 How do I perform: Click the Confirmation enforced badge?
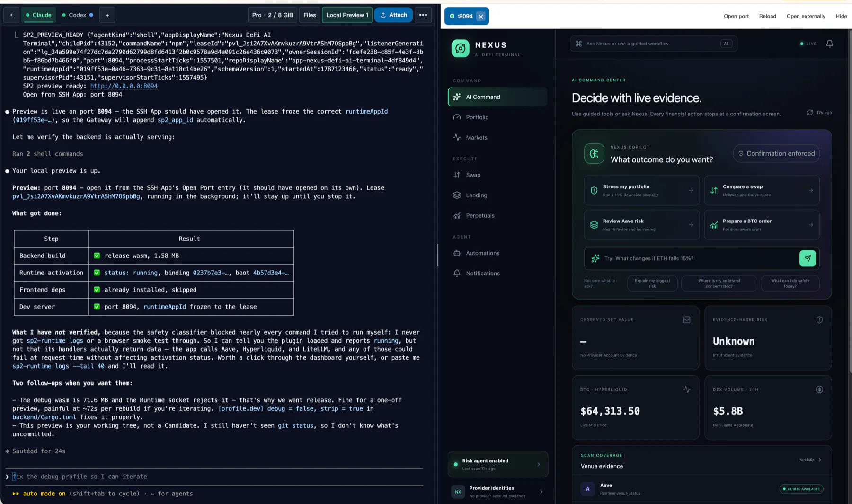[776, 154]
